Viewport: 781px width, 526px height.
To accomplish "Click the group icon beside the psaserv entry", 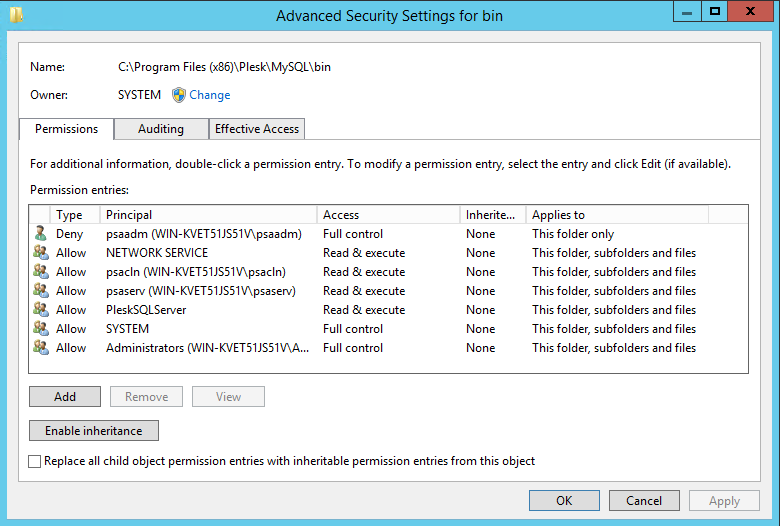I will tap(41, 290).
